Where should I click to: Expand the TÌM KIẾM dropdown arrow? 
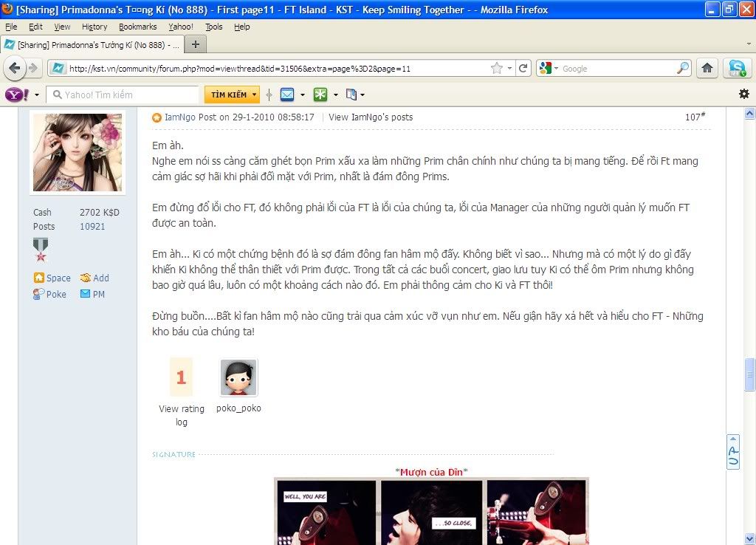[x=254, y=95]
